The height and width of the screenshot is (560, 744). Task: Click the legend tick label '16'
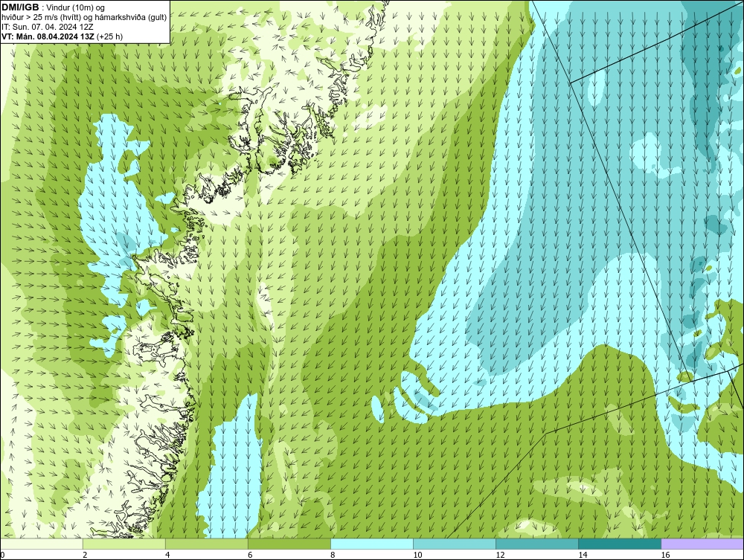tap(665, 556)
